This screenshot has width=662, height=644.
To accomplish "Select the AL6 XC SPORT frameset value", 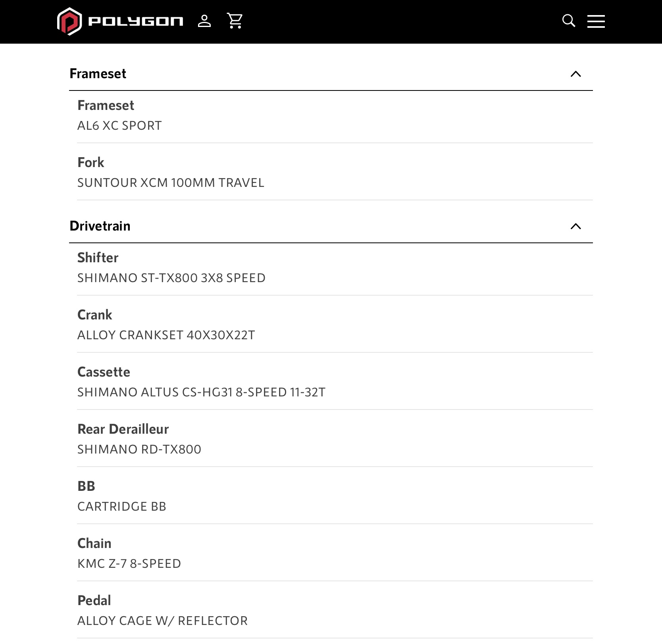I will point(119,126).
